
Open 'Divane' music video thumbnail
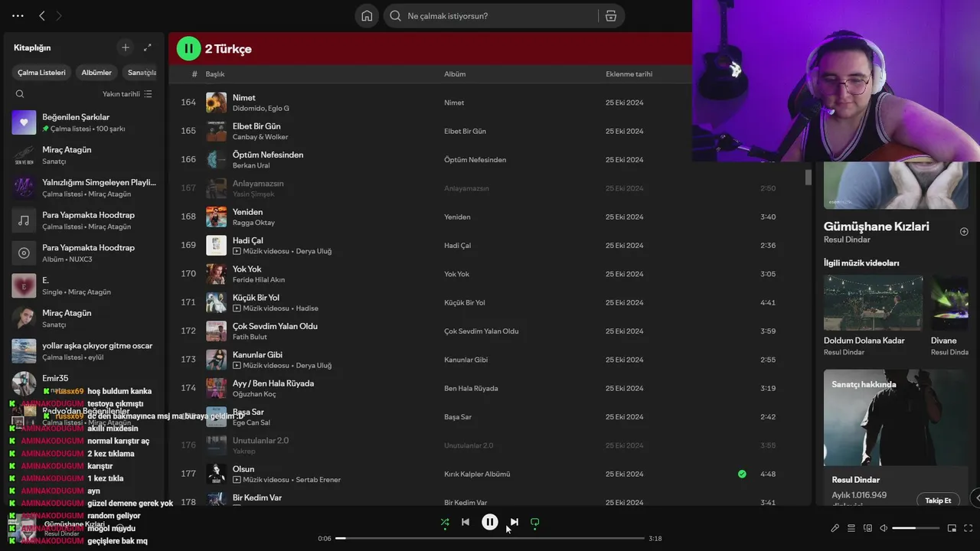point(949,302)
